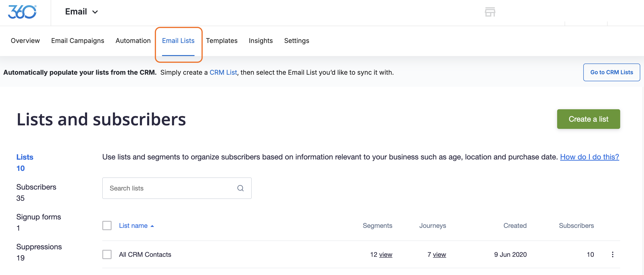644x275 pixels.
Task: Click the search magnifier icon
Action: coord(240,188)
